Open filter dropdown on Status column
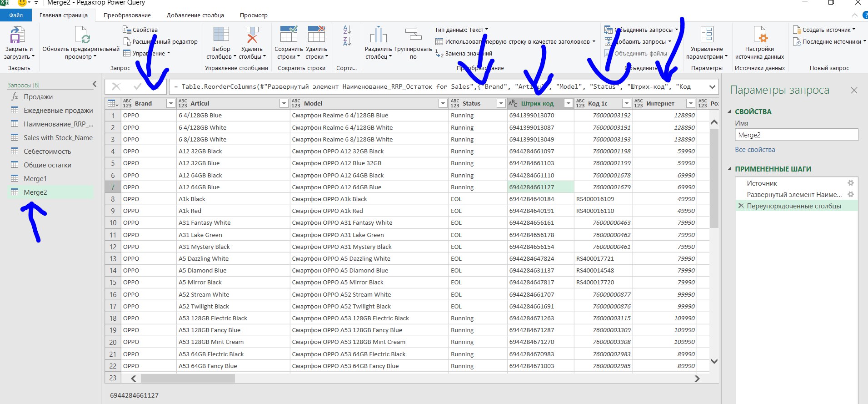This screenshot has width=868, height=404. [x=501, y=103]
